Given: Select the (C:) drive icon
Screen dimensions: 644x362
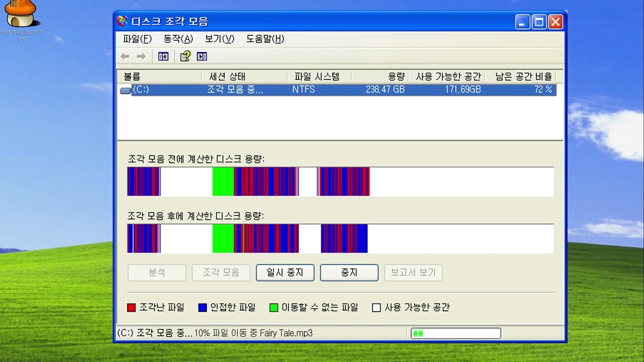Looking at the screenshot, I should 125,90.
